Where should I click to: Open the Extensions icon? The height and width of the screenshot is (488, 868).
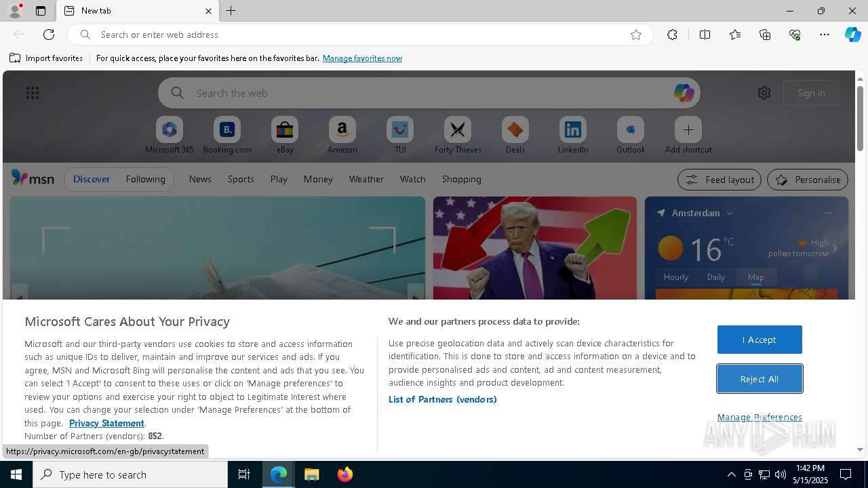pyautogui.click(x=672, y=35)
